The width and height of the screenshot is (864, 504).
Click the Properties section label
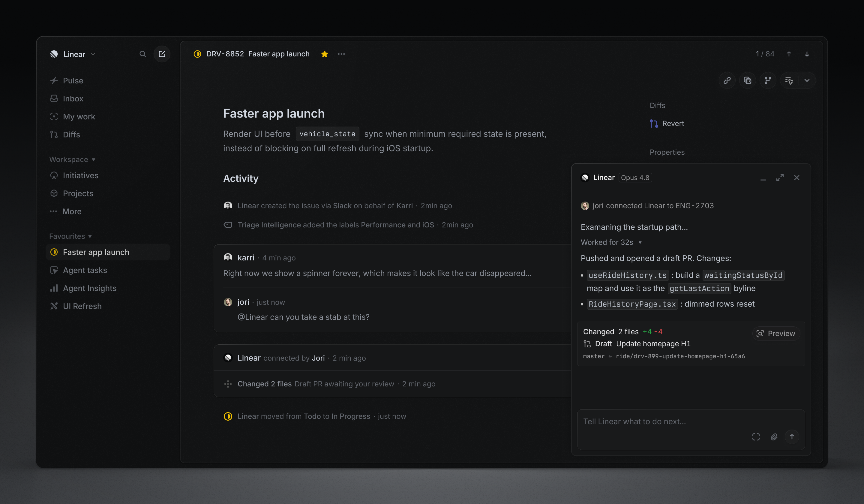667,152
